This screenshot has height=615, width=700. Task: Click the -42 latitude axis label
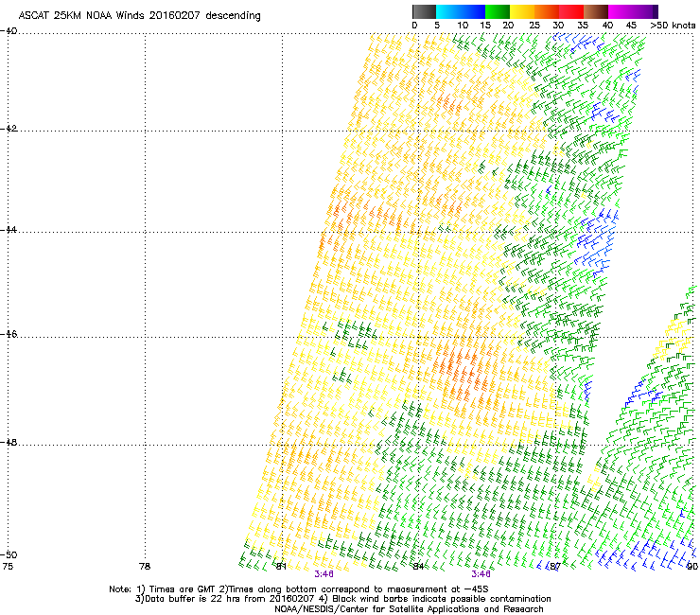click(x=9, y=128)
